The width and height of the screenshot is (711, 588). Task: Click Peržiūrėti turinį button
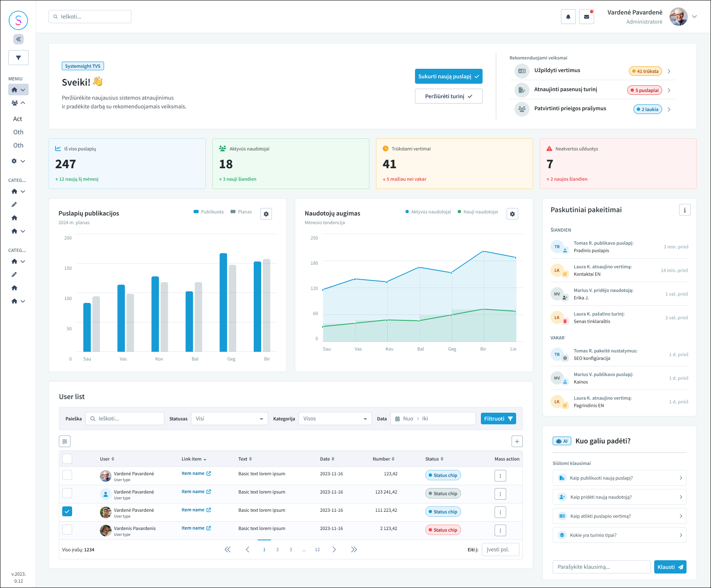pyautogui.click(x=449, y=96)
